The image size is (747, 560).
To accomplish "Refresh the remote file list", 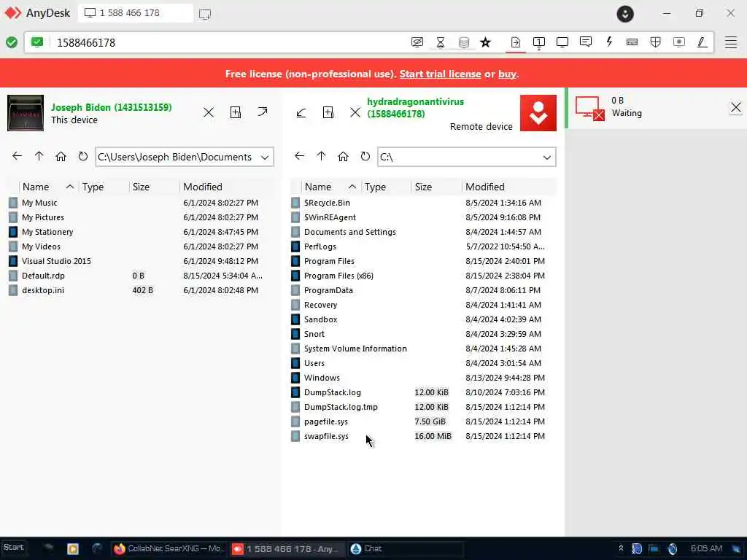I will pos(365,156).
